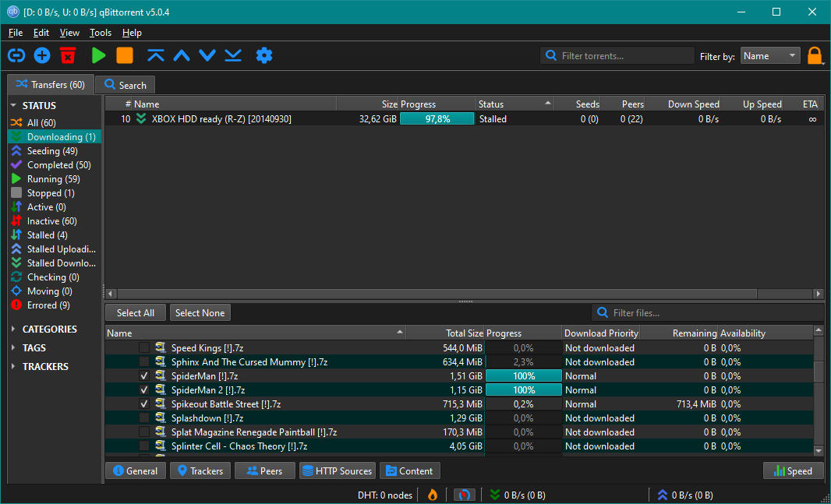The width and height of the screenshot is (831, 504).
Task: Open Options with the blue gear icon
Action: [264, 55]
